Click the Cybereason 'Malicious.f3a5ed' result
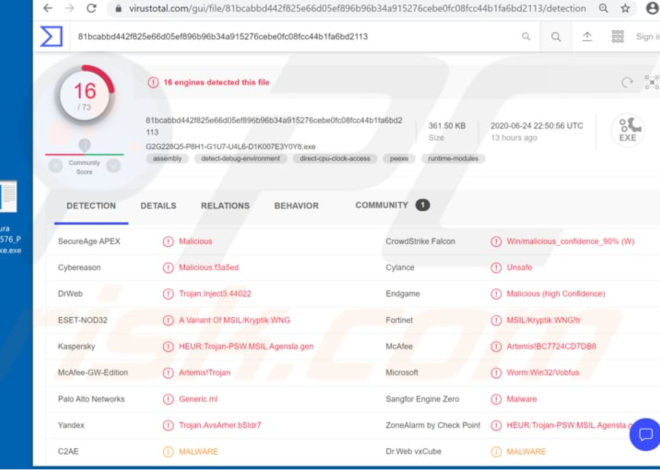 pyautogui.click(x=209, y=268)
